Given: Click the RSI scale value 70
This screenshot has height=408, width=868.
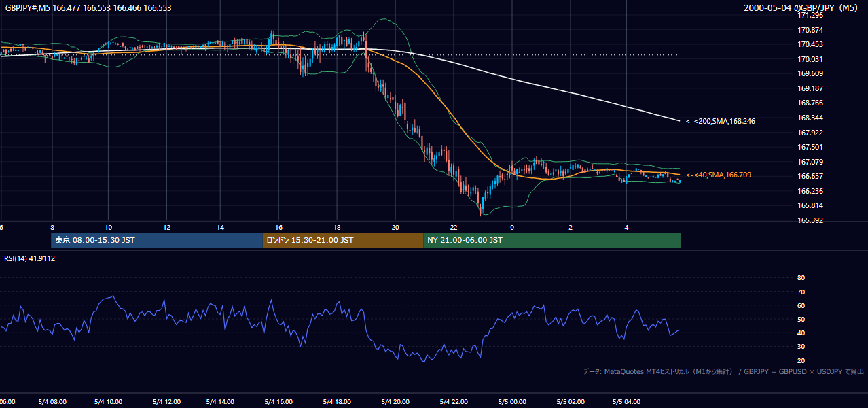Looking at the screenshot, I should click(x=801, y=292).
